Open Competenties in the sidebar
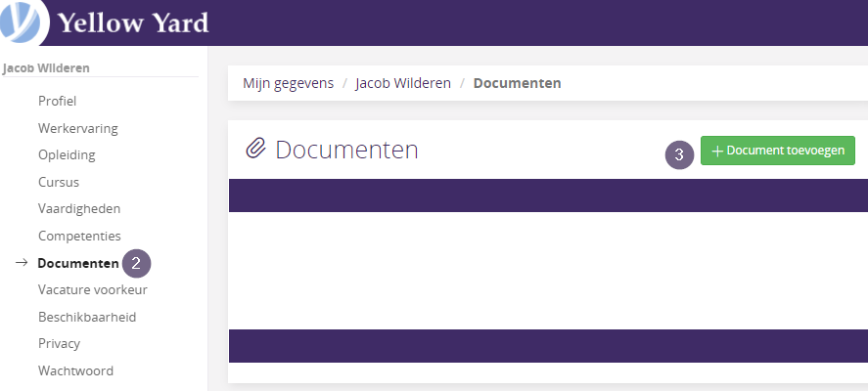The height and width of the screenshot is (391, 868). (79, 236)
